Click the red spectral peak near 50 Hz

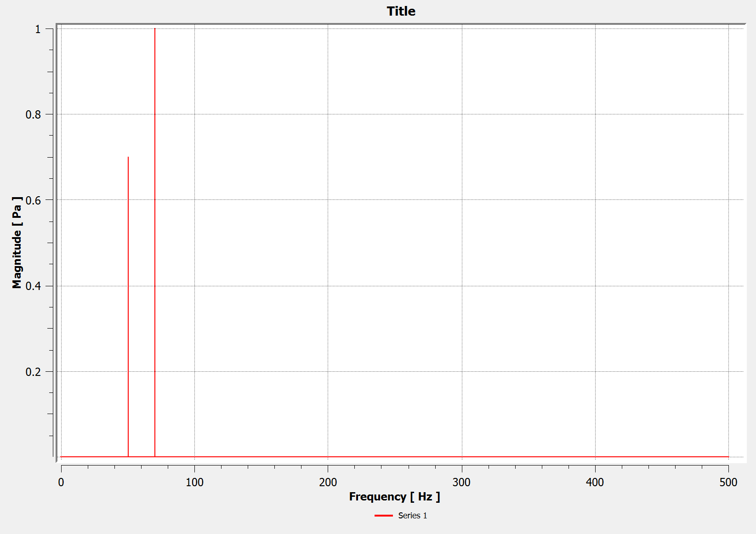pos(128,307)
